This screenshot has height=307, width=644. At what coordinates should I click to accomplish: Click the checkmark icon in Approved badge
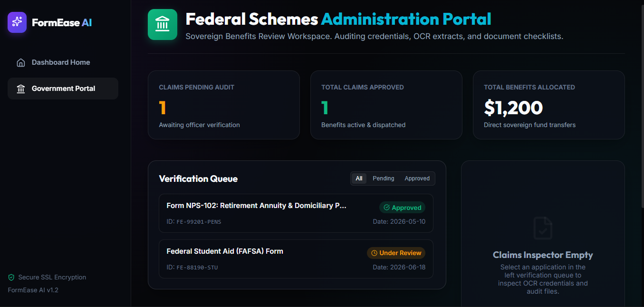click(x=386, y=208)
